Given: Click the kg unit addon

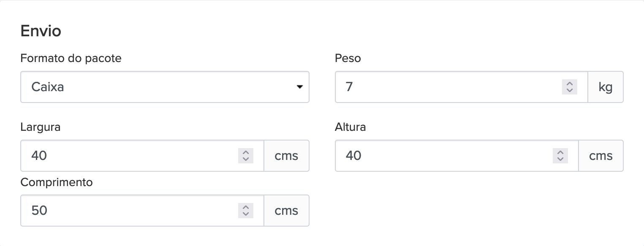Looking at the screenshot, I should pos(606,87).
